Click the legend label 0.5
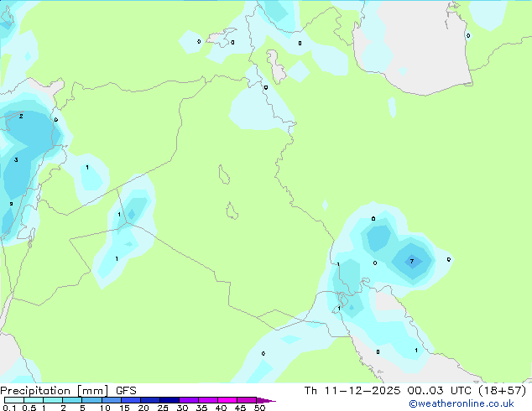The image size is (532, 411). click(29, 408)
